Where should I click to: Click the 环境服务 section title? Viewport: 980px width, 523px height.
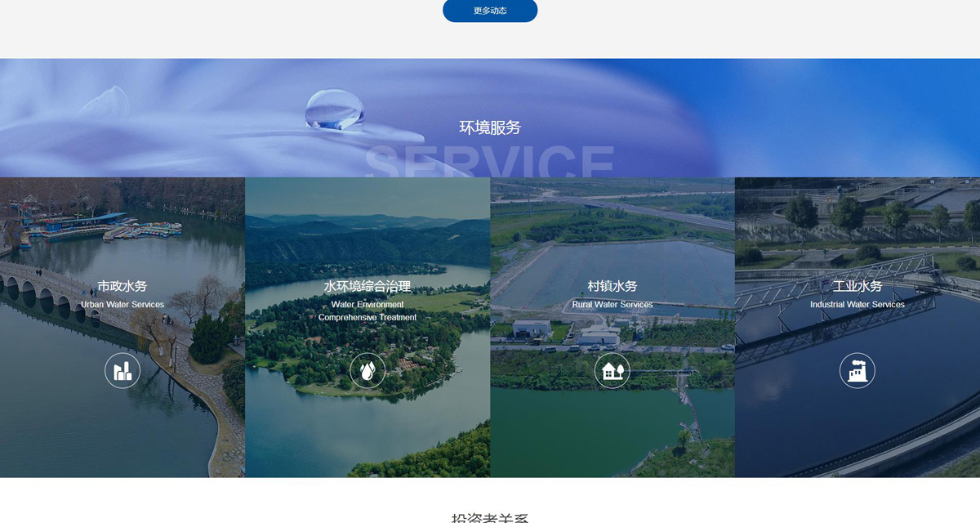tap(490, 127)
